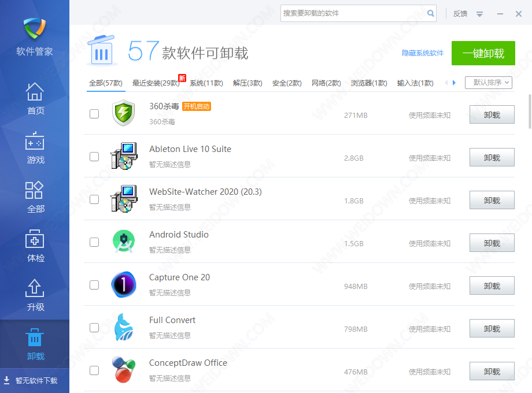Click the 2.8GB size of Ableton Live
This screenshot has width=532, height=393.
[x=353, y=158]
